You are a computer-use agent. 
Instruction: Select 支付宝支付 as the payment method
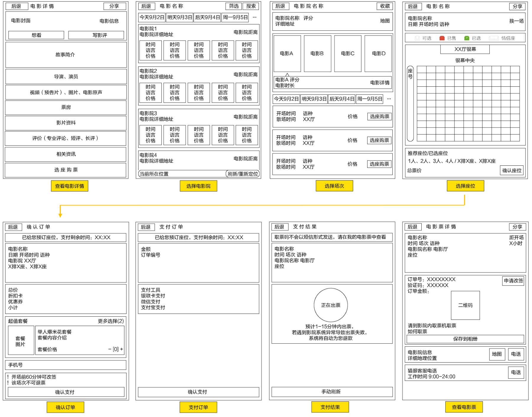point(153,307)
